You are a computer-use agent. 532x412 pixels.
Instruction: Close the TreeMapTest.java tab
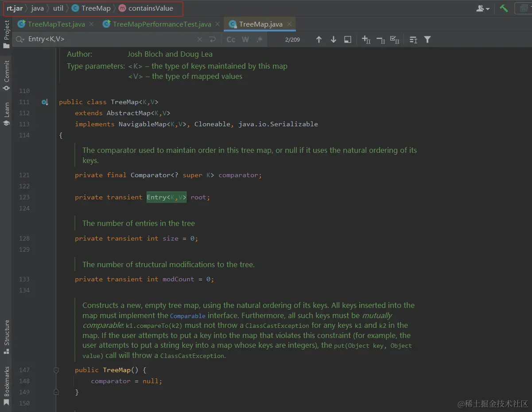pyautogui.click(x=91, y=24)
